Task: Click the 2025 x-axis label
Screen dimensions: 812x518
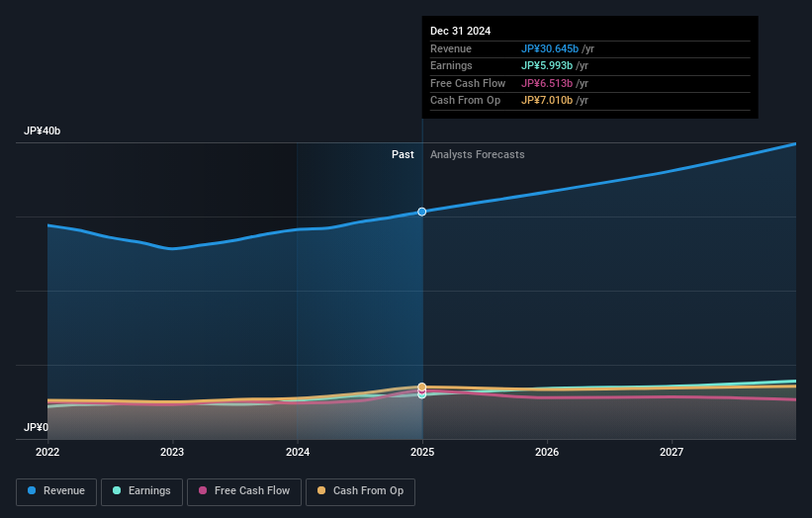Action: [422, 452]
